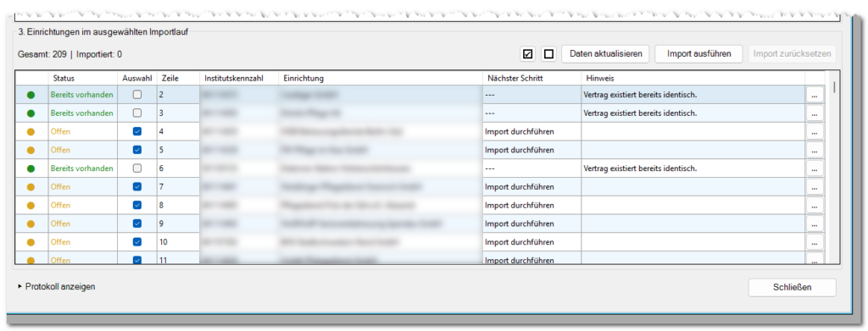This screenshot has height=331, width=868.
Task: Click the green status dot in row 6
Action: pos(31,168)
